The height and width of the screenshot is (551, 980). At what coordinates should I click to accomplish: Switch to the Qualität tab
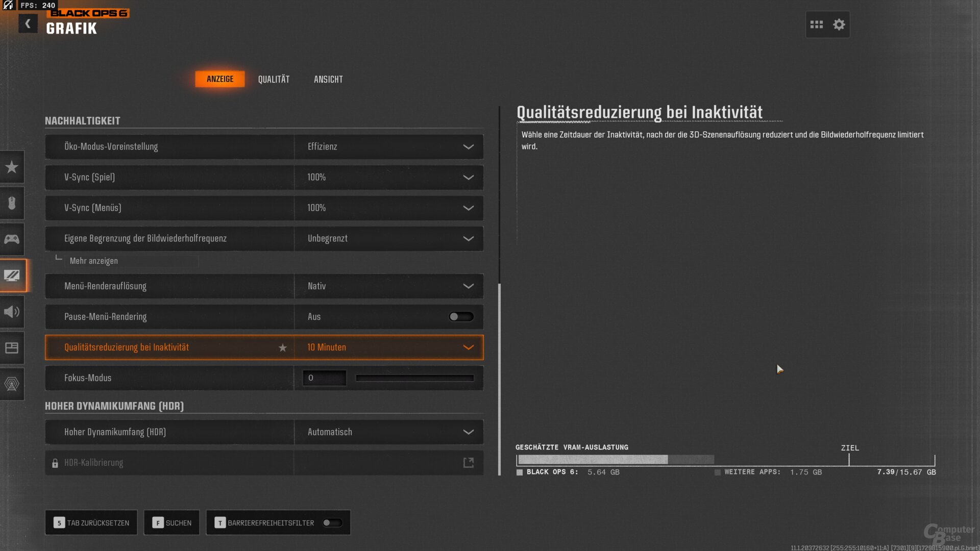274,79
